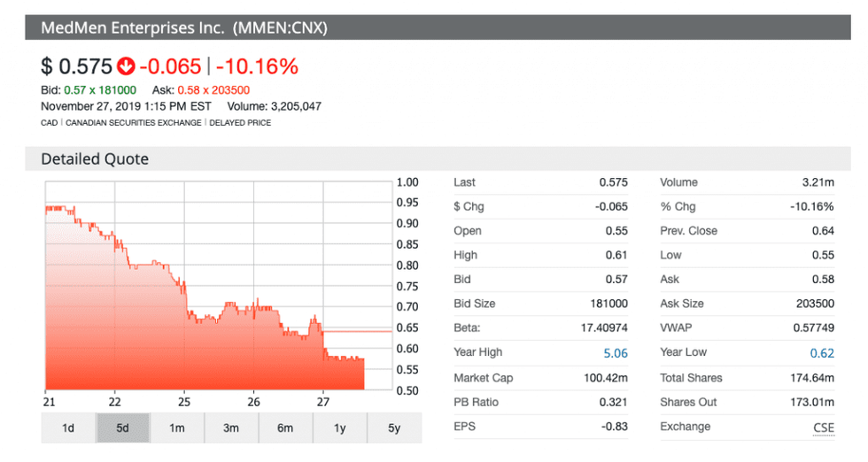Select the 6m chart range tab
This screenshot has height=462, width=868.
pyautogui.click(x=285, y=428)
